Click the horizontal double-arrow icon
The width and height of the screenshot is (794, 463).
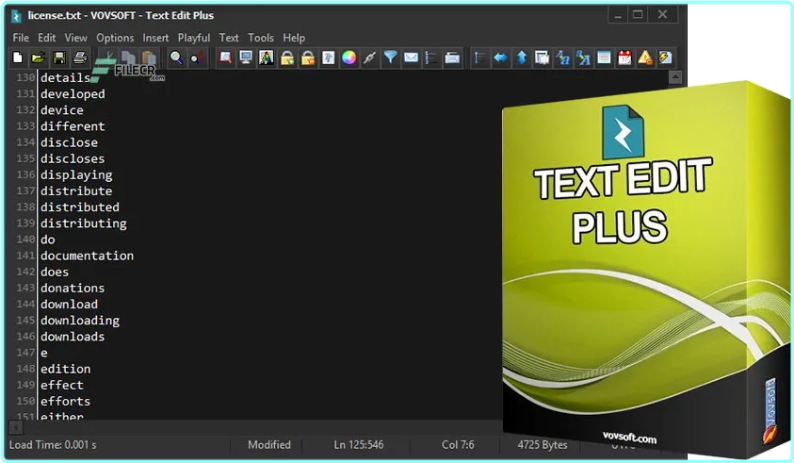point(500,58)
